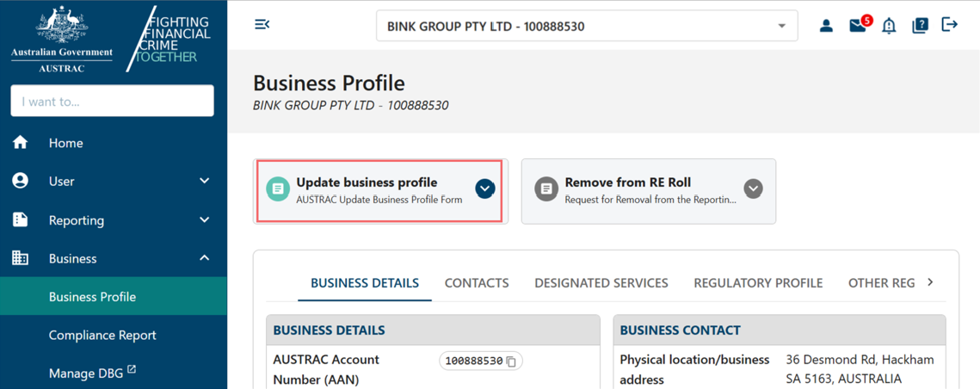
Task: Switch to the CONTACTS tab
Action: (477, 282)
